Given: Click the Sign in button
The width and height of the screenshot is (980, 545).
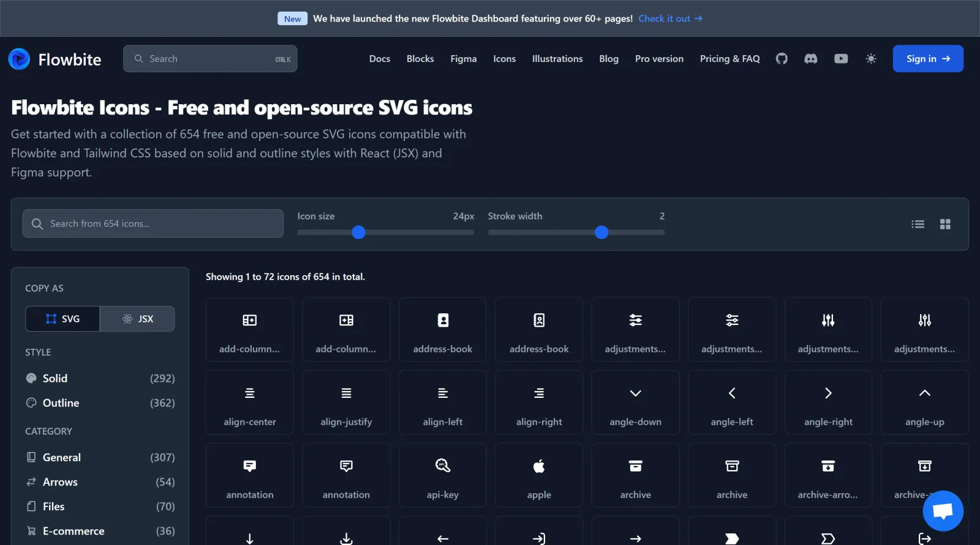Looking at the screenshot, I should coord(928,59).
